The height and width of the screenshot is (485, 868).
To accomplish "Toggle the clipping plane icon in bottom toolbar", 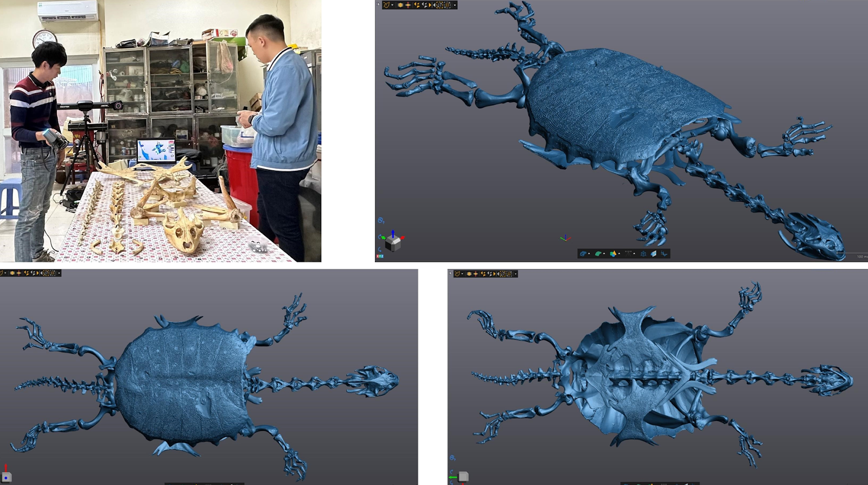I will (x=654, y=253).
